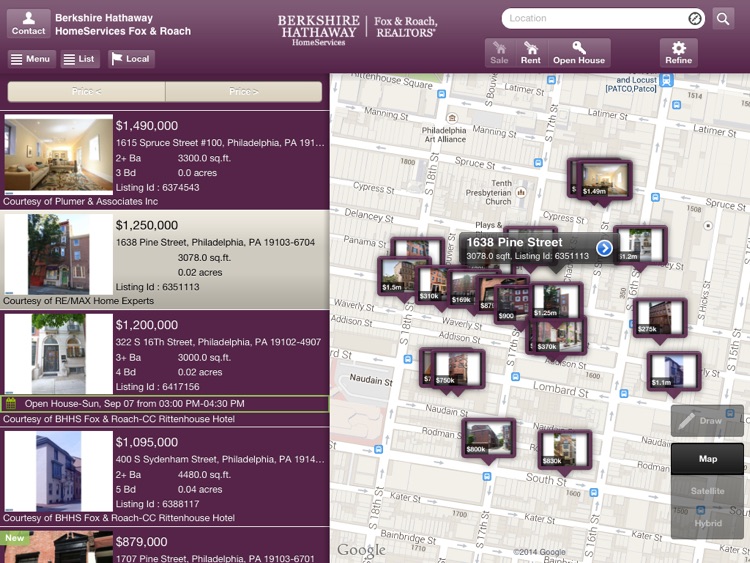Viewport: 750px width, 563px height.
Task: Switch map type to Map
Action: 707,459
